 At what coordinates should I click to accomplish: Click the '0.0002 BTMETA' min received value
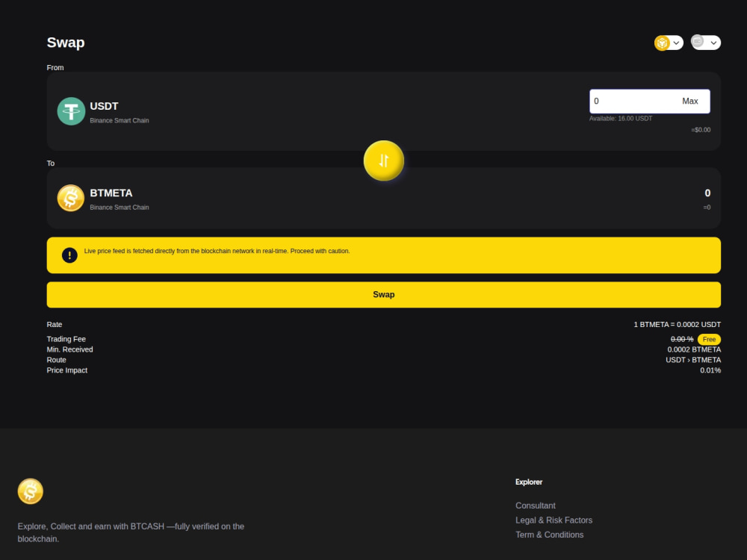[x=694, y=349]
